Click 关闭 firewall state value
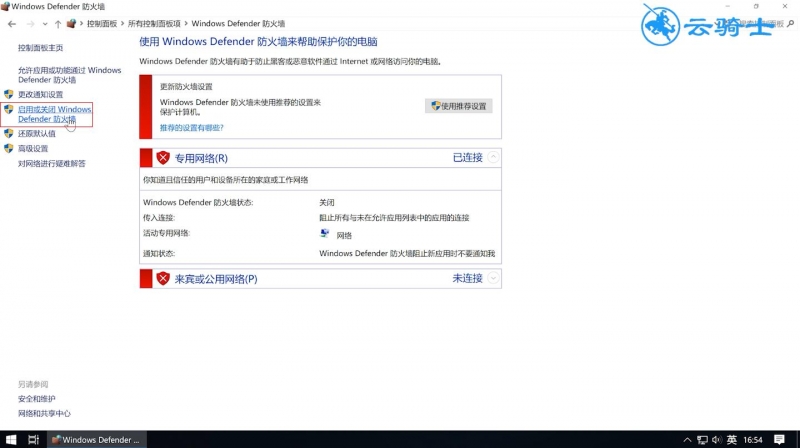Screen dimensions: 800x448 tap(327, 203)
